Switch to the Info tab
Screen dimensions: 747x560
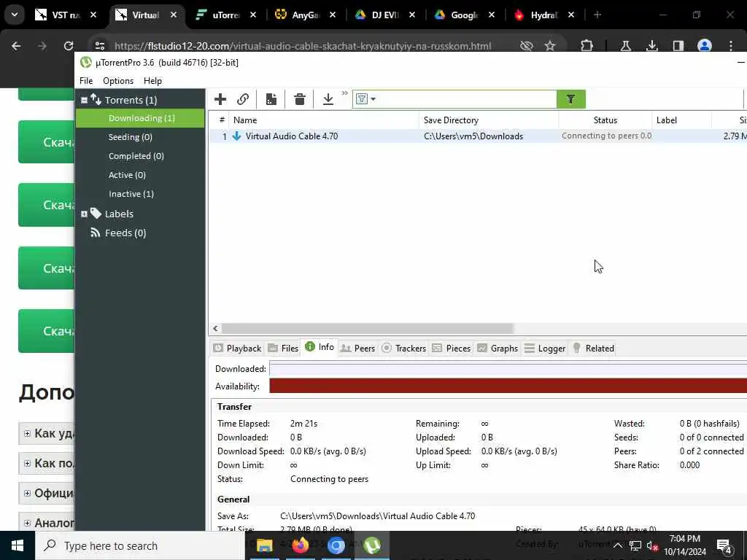pyautogui.click(x=320, y=347)
